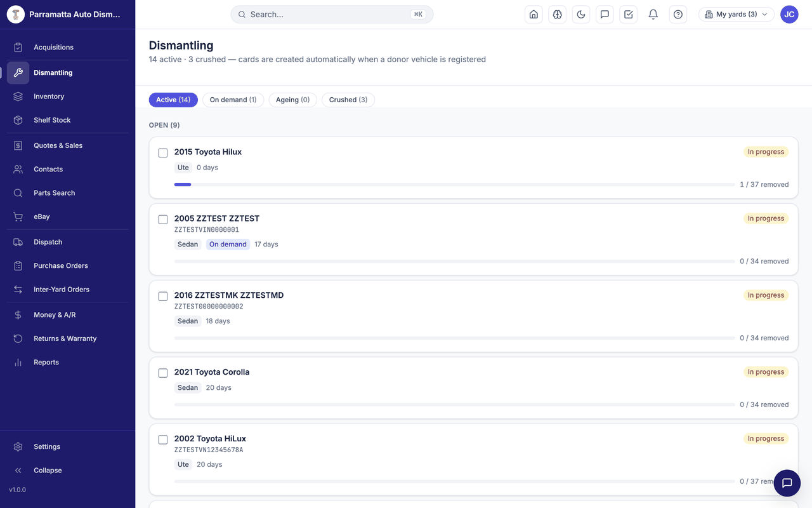Open messages via the top bar speech bubble

pyautogui.click(x=605, y=15)
